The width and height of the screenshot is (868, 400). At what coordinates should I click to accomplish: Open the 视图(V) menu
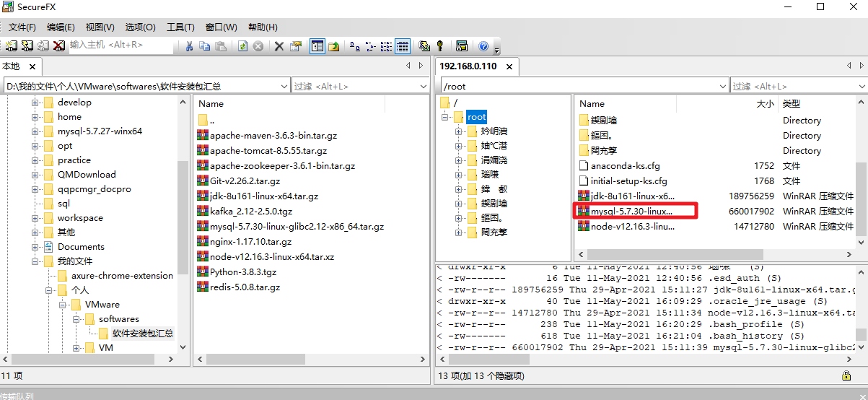point(100,27)
